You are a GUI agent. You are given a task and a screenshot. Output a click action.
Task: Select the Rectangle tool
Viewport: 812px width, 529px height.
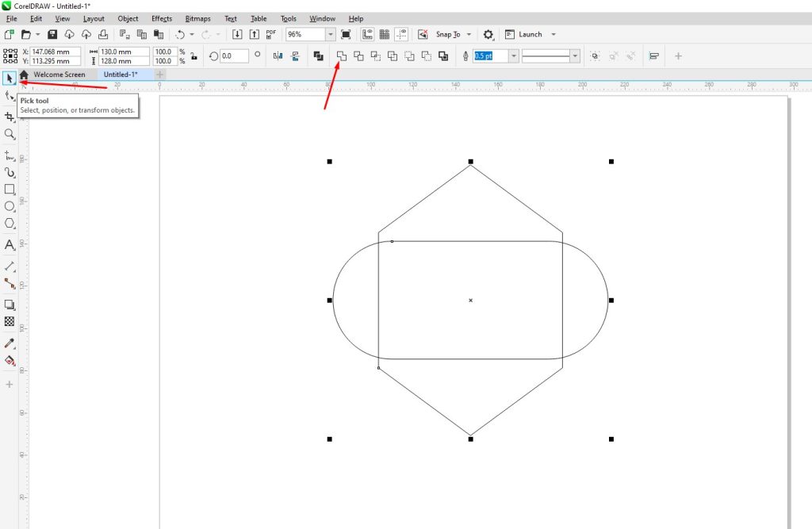click(10, 190)
